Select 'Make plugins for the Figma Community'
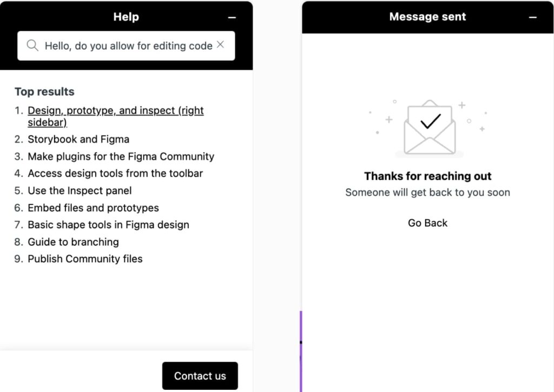Image resolution: width=554 pixels, height=392 pixels. point(121,156)
